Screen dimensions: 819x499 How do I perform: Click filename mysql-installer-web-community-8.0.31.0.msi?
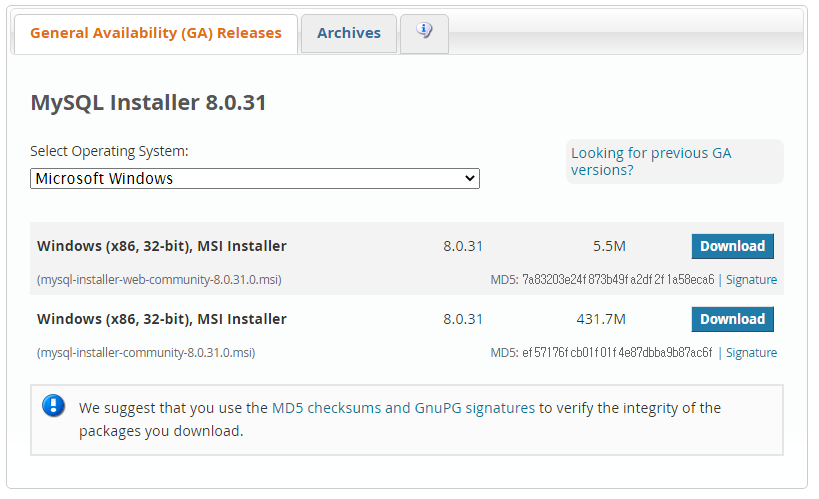point(159,280)
